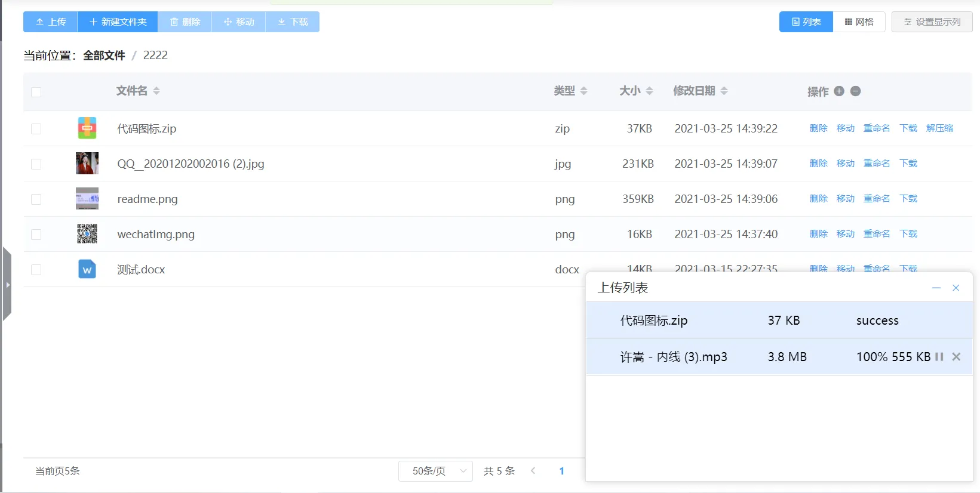Click 下载 for 代码图标.zip
The height and width of the screenshot is (493, 980).
(908, 128)
